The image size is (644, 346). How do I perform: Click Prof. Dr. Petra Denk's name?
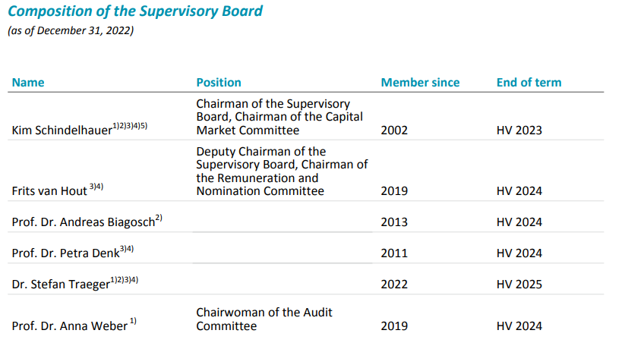coord(66,253)
